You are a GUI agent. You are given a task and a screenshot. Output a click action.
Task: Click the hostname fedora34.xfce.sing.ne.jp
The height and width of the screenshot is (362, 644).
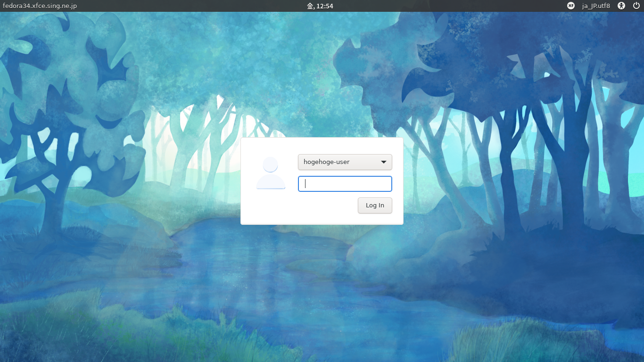tap(40, 6)
